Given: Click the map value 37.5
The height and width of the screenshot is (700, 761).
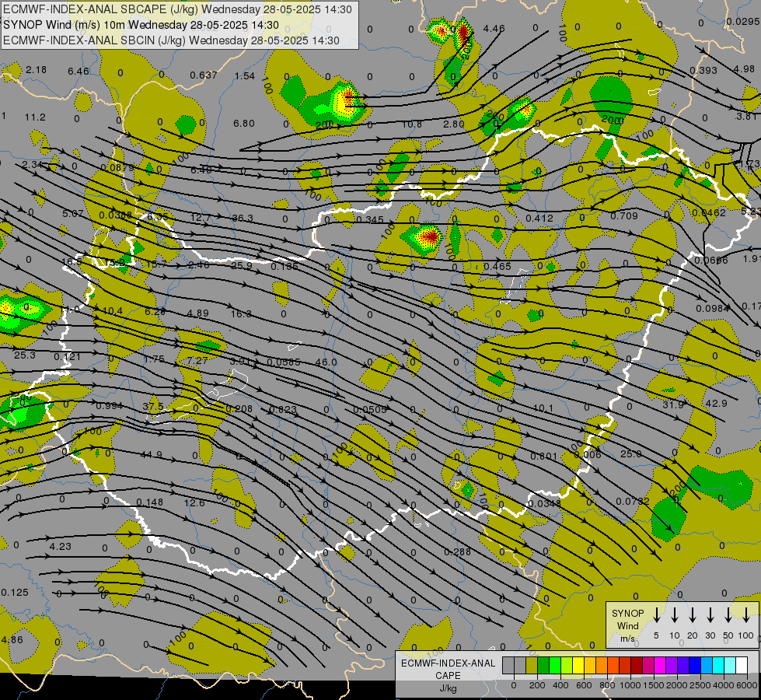Looking at the screenshot, I should coord(152,406).
